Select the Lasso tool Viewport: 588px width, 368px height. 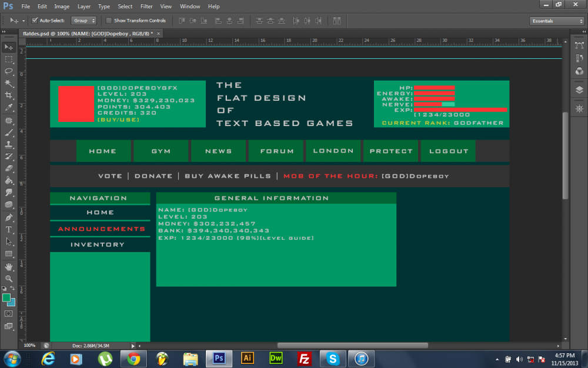[9, 71]
